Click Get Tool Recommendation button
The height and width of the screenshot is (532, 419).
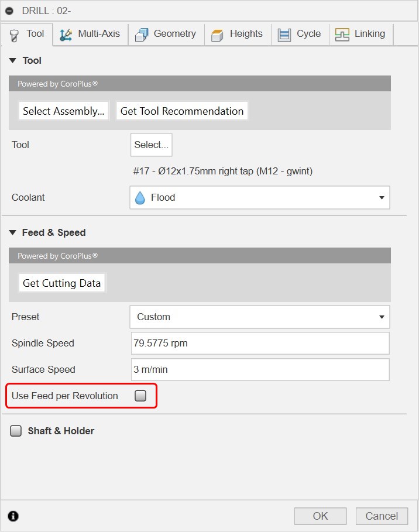[x=182, y=111]
